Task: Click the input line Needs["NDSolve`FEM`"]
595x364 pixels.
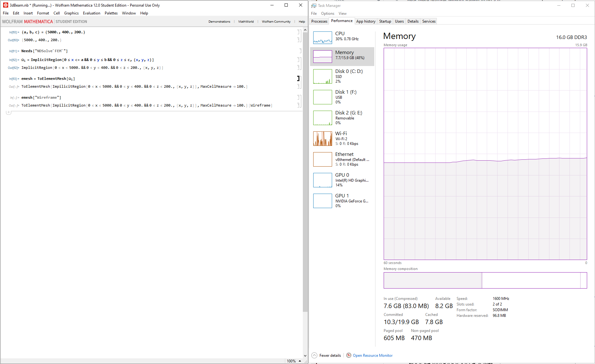Action: pyautogui.click(x=44, y=51)
